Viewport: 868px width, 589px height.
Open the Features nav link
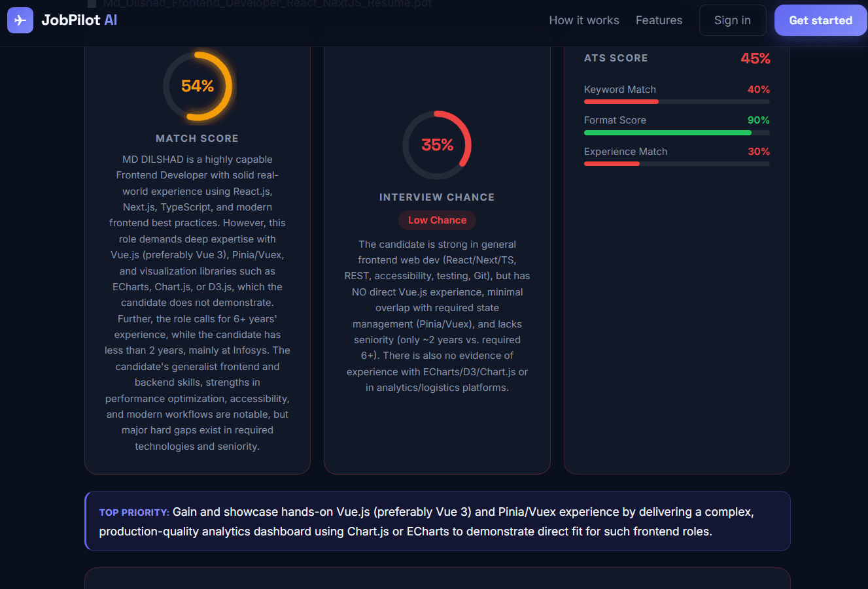[659, 20]
